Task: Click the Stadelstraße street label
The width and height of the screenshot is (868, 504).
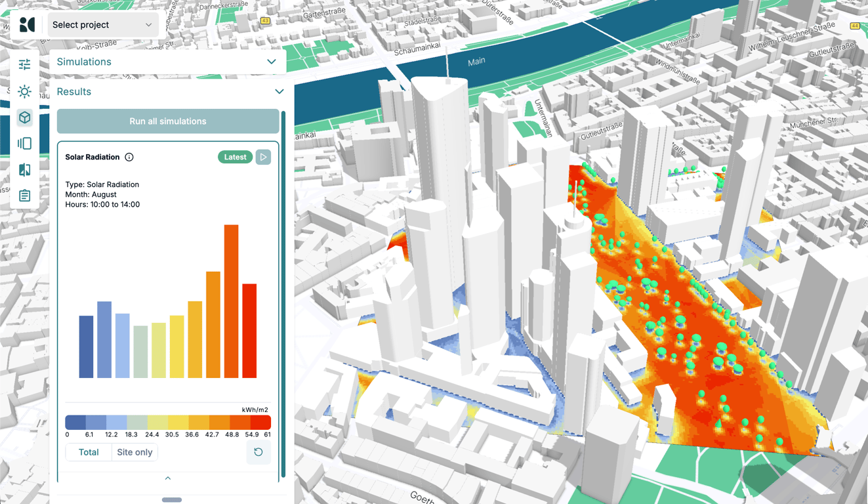Action: pos(423,22)
